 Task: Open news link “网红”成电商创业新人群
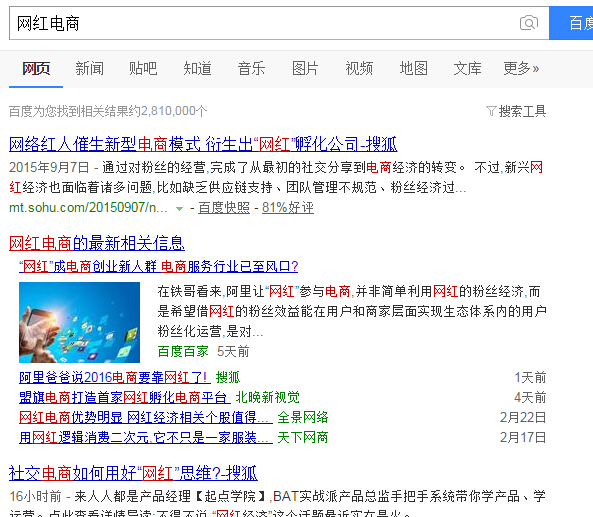[x=158, y=267]
